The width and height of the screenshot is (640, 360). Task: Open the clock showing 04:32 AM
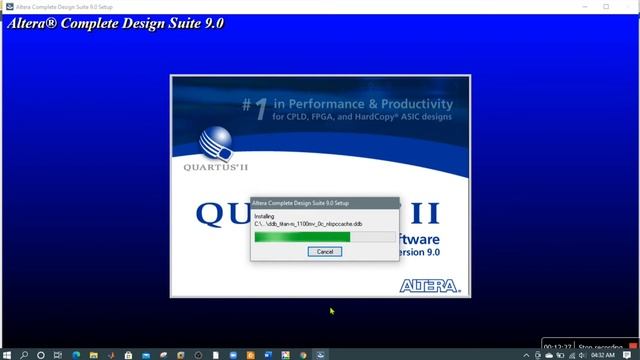(x=602, y=356)
